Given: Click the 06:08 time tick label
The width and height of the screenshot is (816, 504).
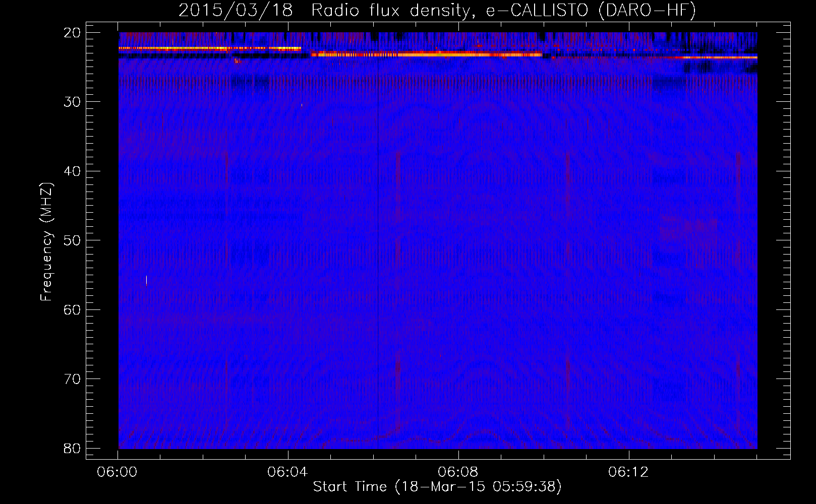Looking at the screenshot, I should click(458, 472).
